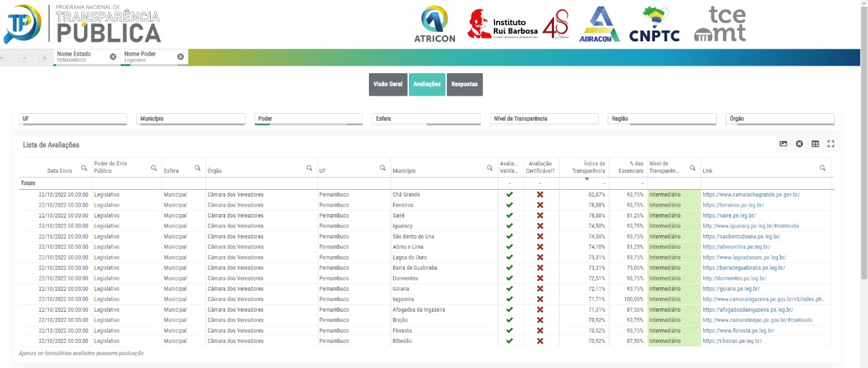Search in Poder do Ente Público column
This screenshot has height=368, width=868.
[x=154, y=167]
